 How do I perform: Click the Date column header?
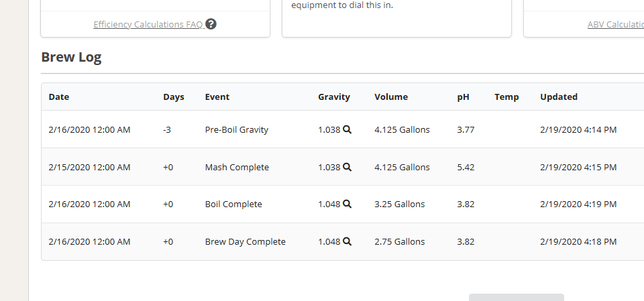59,97
